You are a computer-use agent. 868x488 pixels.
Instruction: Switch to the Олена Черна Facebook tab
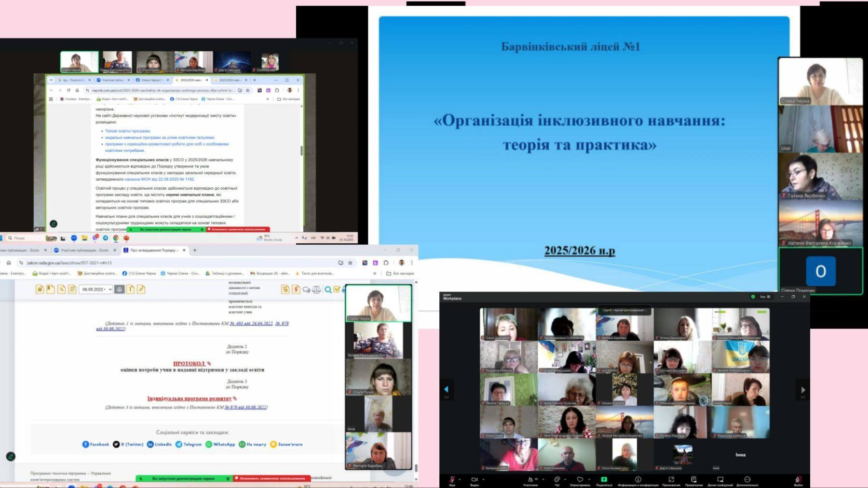(149, 80)
